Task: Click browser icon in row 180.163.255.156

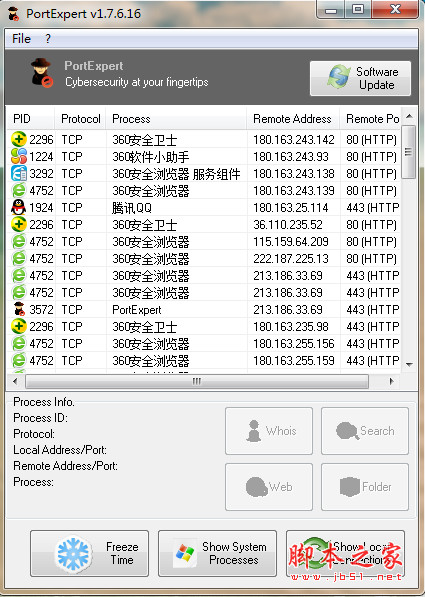Action: point(19,343)
